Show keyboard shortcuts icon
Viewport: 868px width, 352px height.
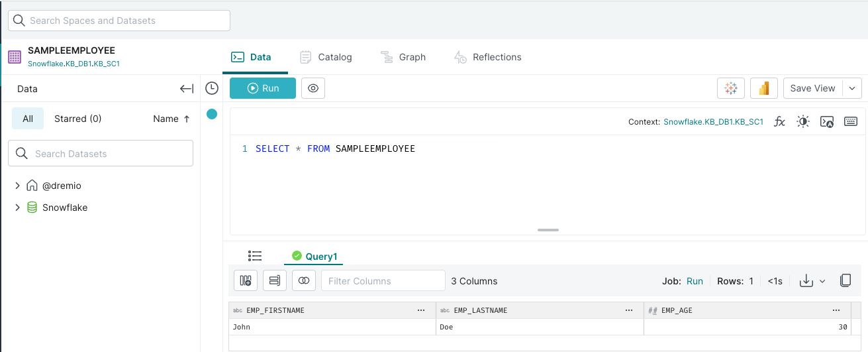(851, 121)
